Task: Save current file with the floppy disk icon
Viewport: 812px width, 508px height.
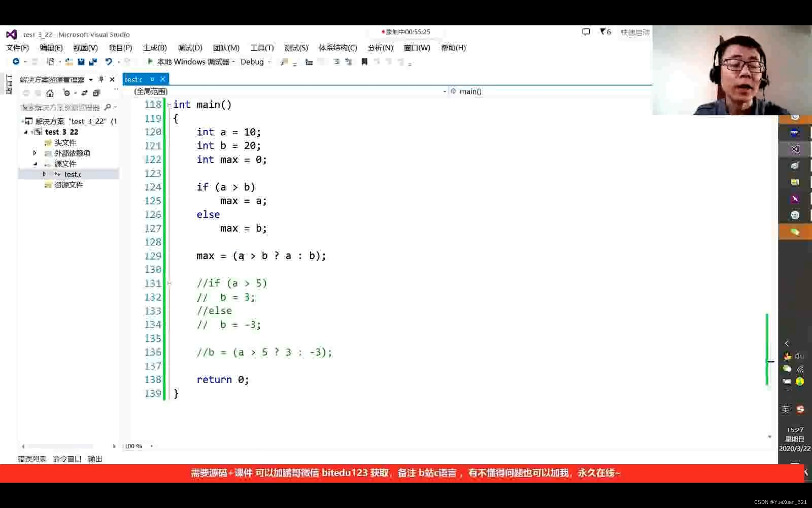Action: click(81, 62)
